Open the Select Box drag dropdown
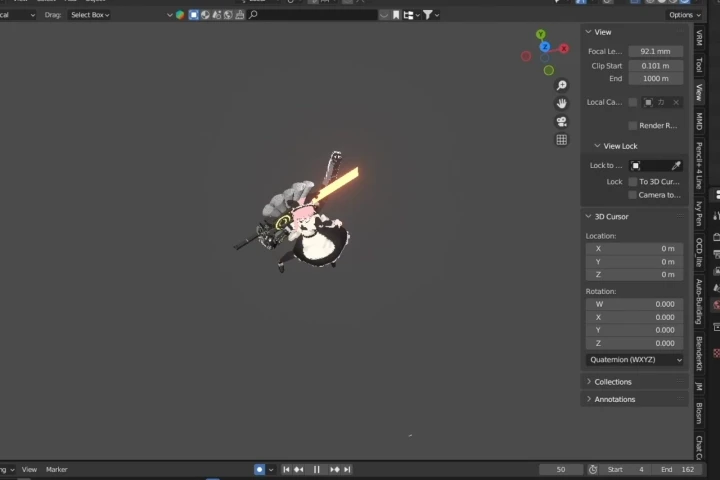The width and height of the screenshot is (720, 480). point(90,15)
